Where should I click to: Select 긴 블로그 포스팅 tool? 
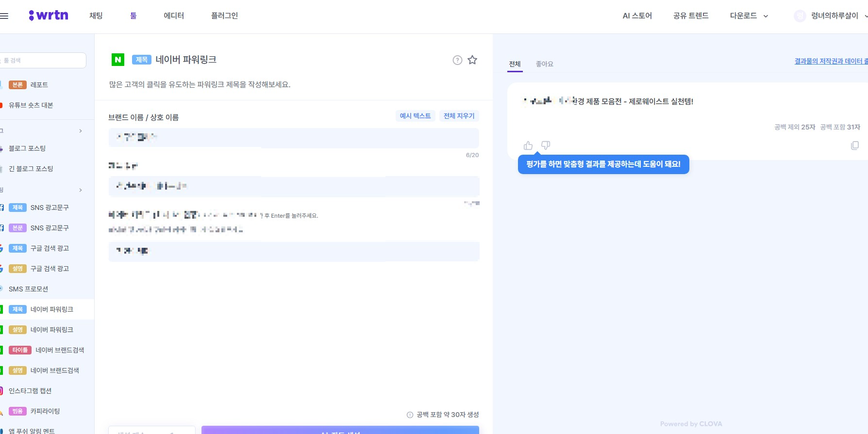pos(47,169)
